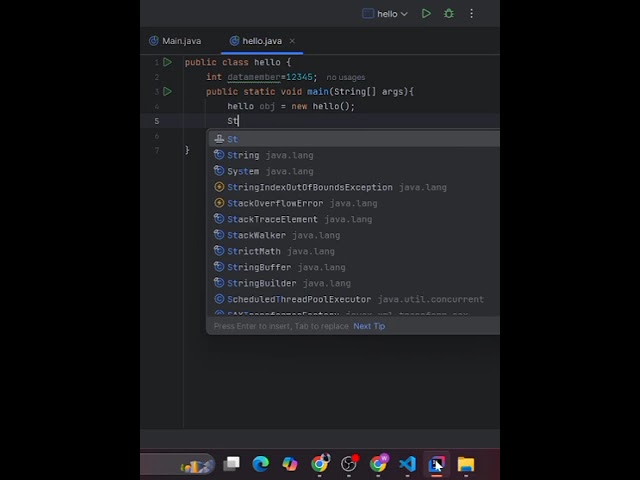Viewport: 640px width, 480px height.
Task: Choose StringBuffer from the completion list
Action: click(x=354, y=267)
